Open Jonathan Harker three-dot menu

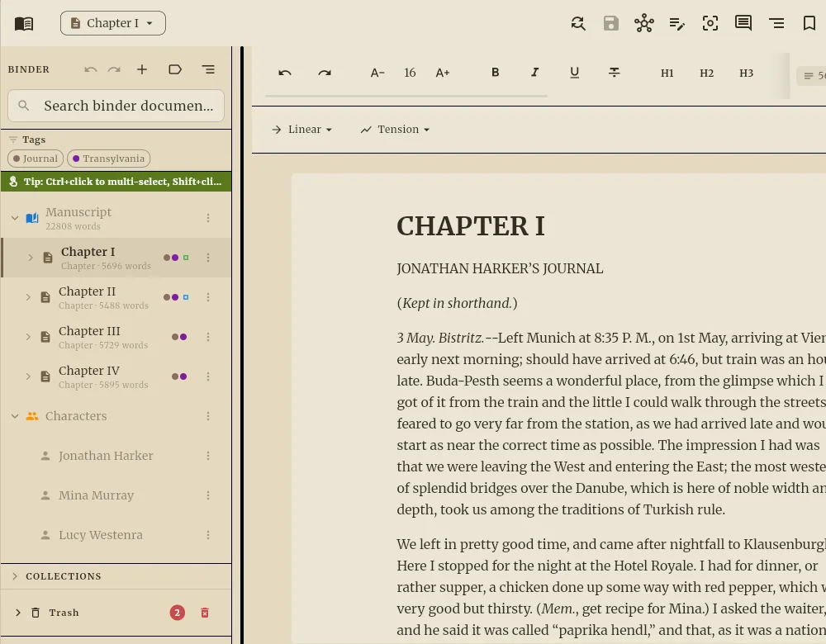pyautogui.click(x=208, y=456)
